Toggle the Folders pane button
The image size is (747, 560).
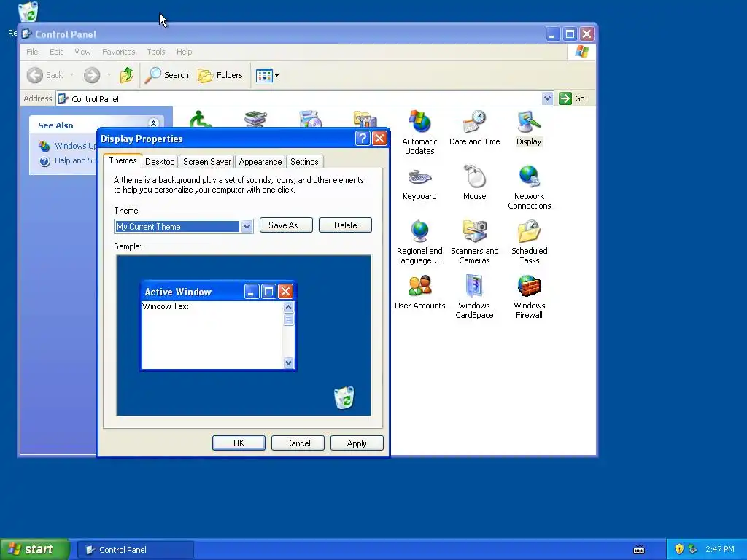tap(220, 75)
